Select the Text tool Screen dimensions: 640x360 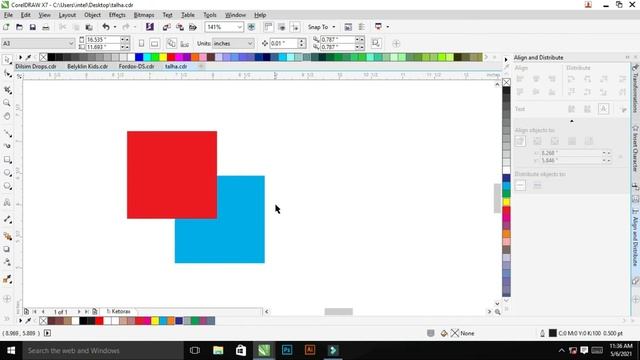(7, 202)
